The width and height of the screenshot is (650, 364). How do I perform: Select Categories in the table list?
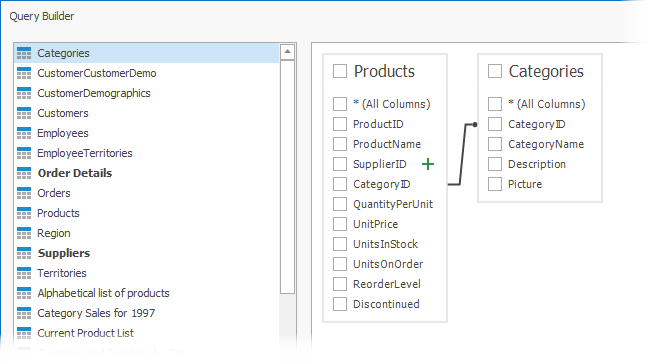coord(147,53)
